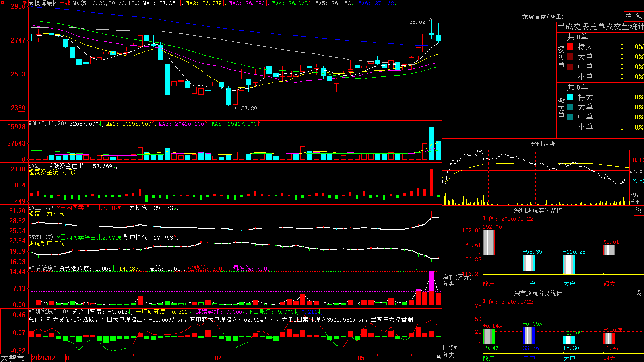Click the dark red 中单 buy-order swatch
644x362 pixels.
pyautogui.click(x=570, y=66)
